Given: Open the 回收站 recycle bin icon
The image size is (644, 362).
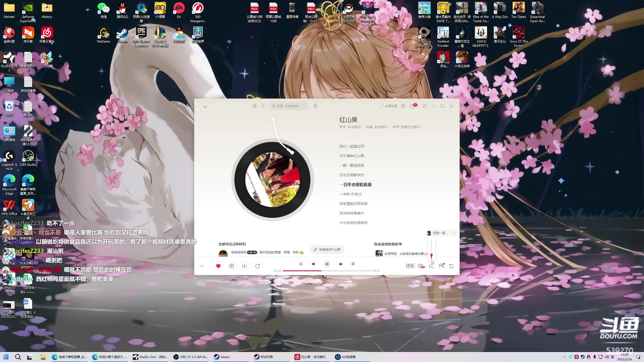Looking at the screenshot, I should [9, 109].
